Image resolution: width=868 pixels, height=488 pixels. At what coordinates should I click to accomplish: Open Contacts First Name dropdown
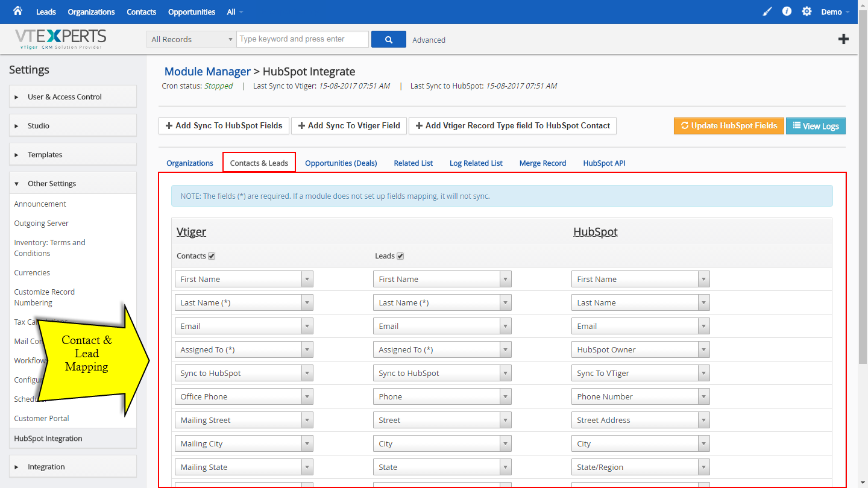click(244, 279)
